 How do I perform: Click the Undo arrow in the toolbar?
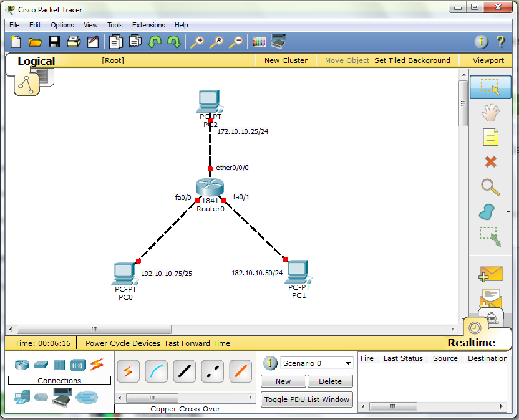coord(155,42)
